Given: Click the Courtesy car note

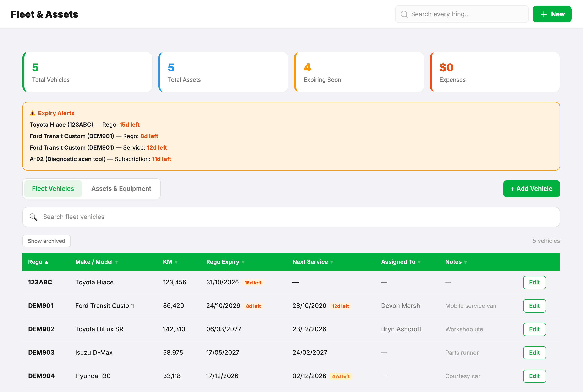Looking at the screenshot, I should (x=463, y=376).
